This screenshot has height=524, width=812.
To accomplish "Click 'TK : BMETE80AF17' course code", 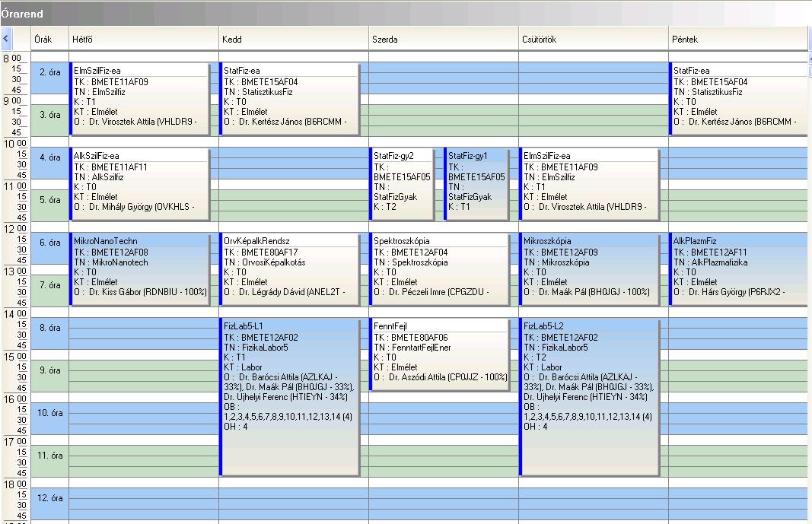I will tap(260, 252).
